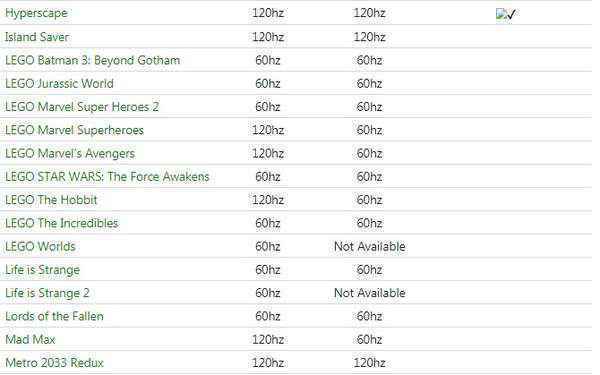
Task: Open LEGO The Incredibles entry
Action: coord(62,223)
